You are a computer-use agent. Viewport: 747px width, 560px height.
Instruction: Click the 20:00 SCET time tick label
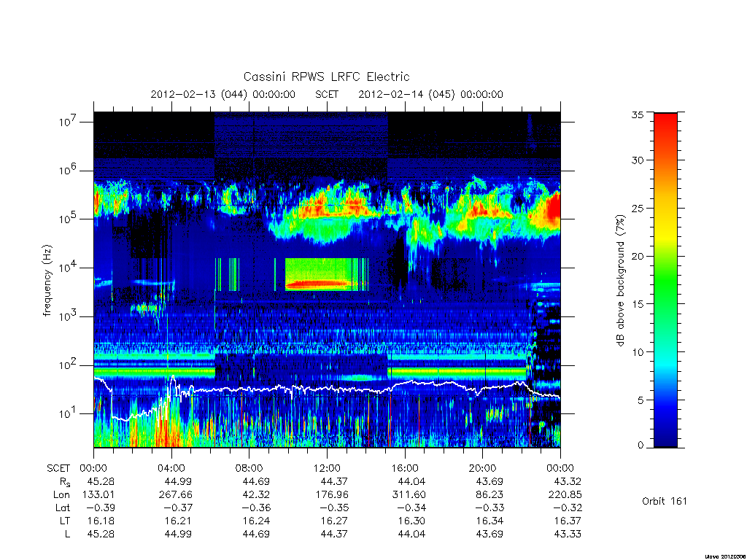[x=482, y=468]
